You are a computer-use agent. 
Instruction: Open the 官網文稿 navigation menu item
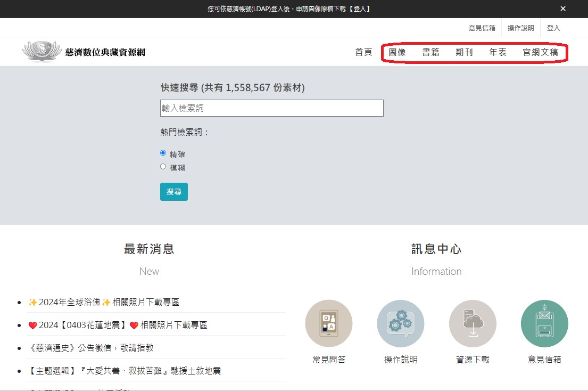(x=541, y=52)
